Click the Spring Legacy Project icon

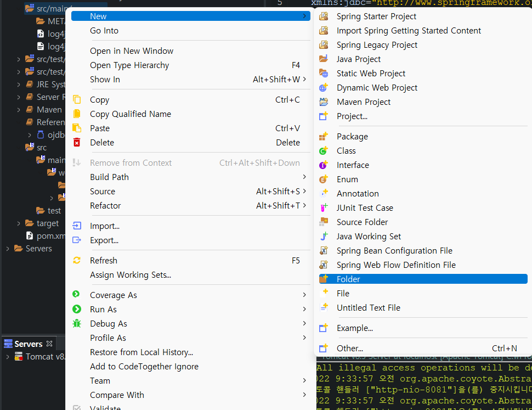click(324, 44)
